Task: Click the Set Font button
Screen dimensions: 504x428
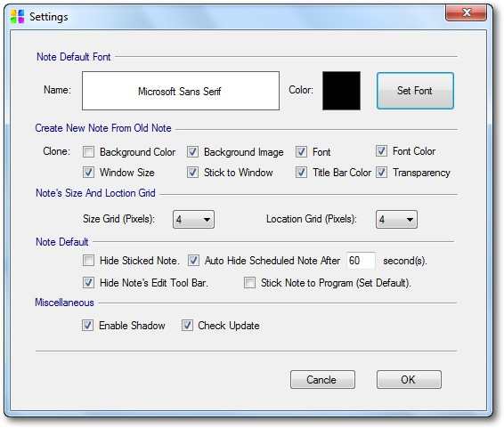Action: (x=415, y=91)
